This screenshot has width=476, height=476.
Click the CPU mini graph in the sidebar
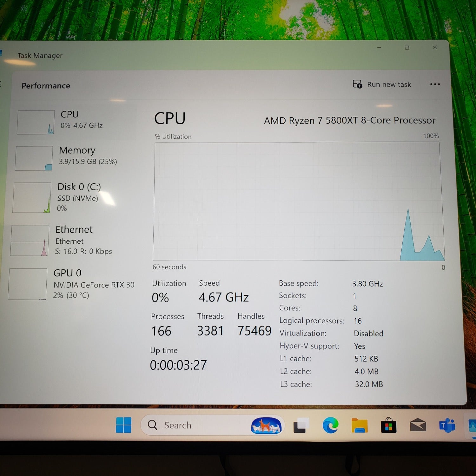tap(36, 122)
